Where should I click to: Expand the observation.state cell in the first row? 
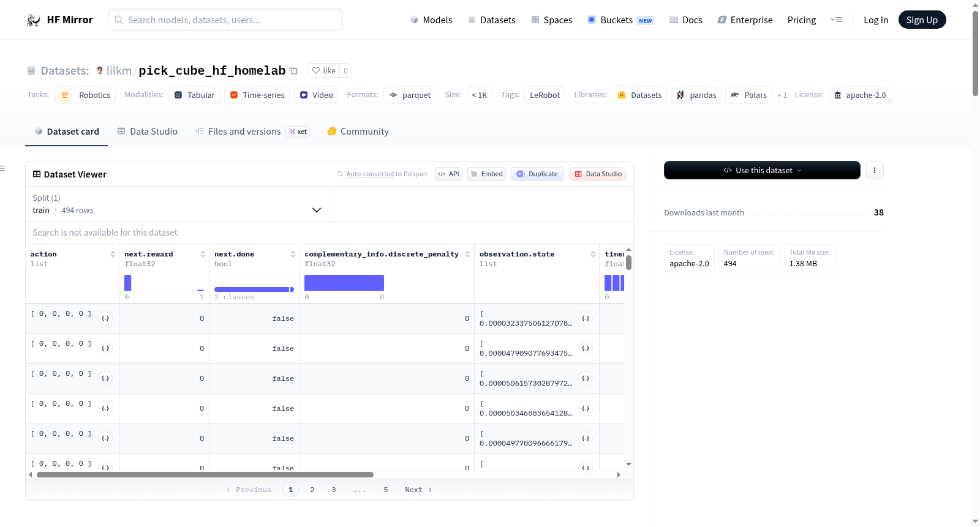click(586, 318)
